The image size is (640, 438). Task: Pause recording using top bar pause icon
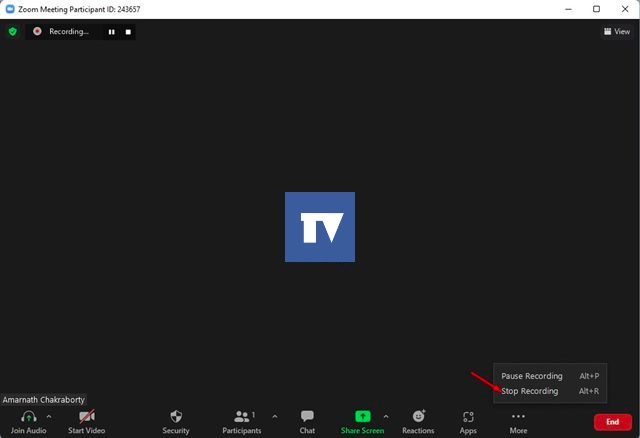pos(111,32)
